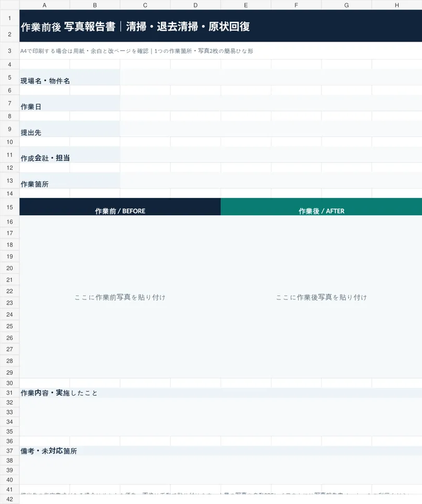Select column E header
This screenshot has width=422, height=504.
[x=246, y=5]
